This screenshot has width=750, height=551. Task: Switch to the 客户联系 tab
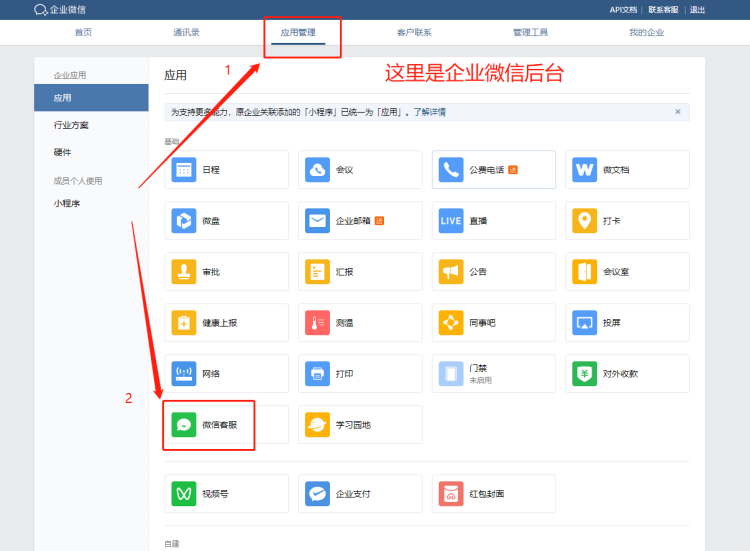click(414, 33)
